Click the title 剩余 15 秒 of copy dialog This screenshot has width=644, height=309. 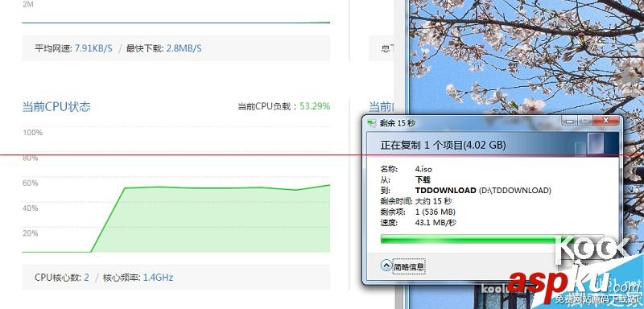coord(397,122)
